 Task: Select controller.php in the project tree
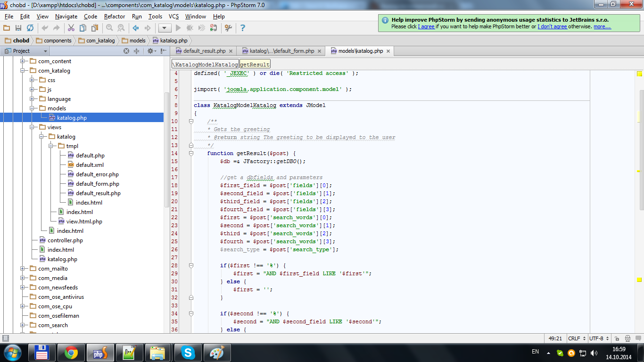[x=65, y=240]
